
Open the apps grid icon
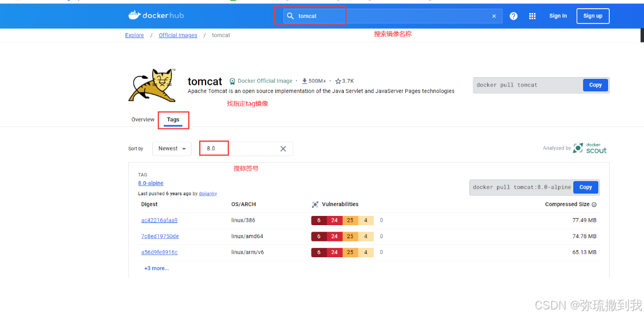pyautogui.click(x=532, y=16)
